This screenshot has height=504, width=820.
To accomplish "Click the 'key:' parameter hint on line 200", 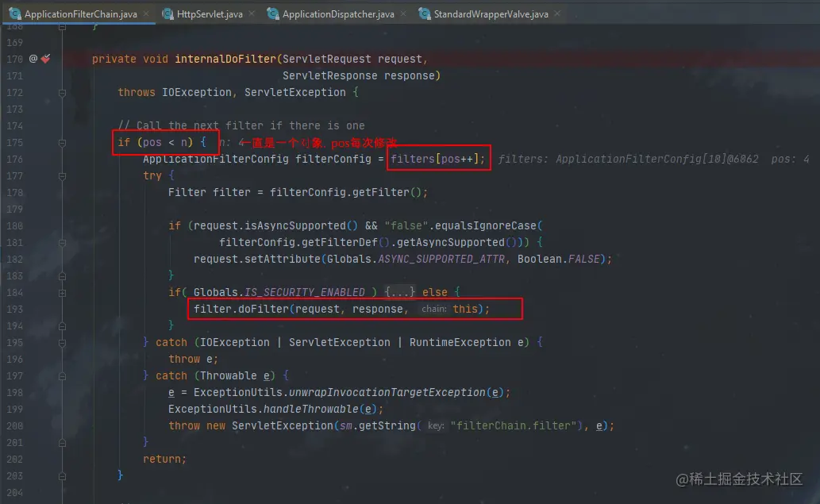I will pos(436,425).
